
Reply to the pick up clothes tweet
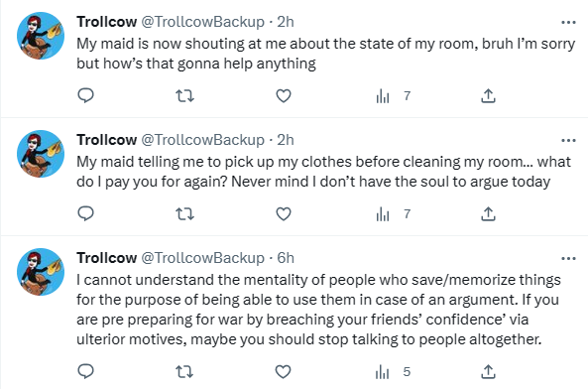pos(85,213)
